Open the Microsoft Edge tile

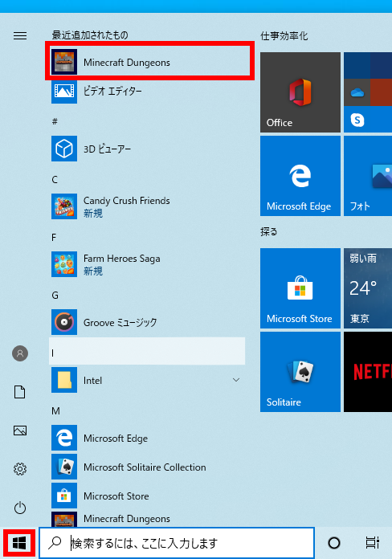(300, 176)
